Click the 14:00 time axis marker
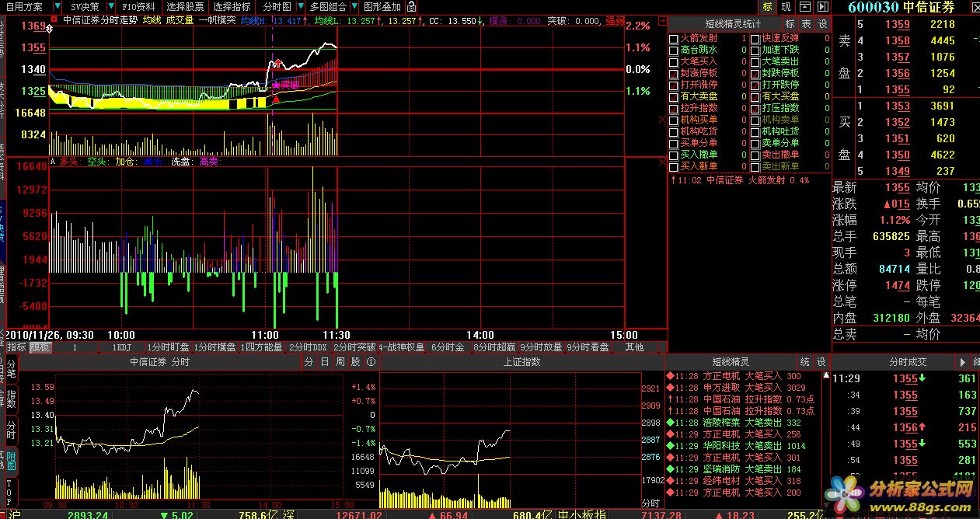This screenshot has width=980, height=519. [480, 335]
